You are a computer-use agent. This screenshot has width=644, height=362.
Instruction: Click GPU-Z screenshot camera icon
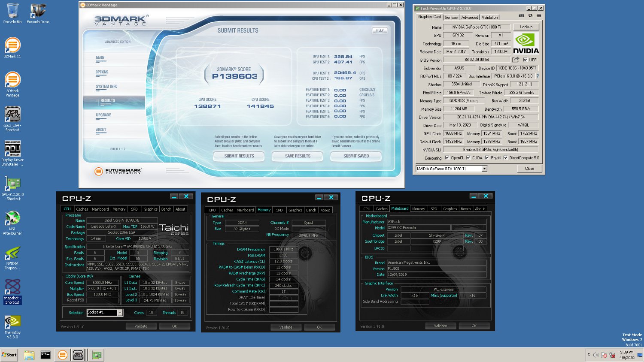point(521,15)
